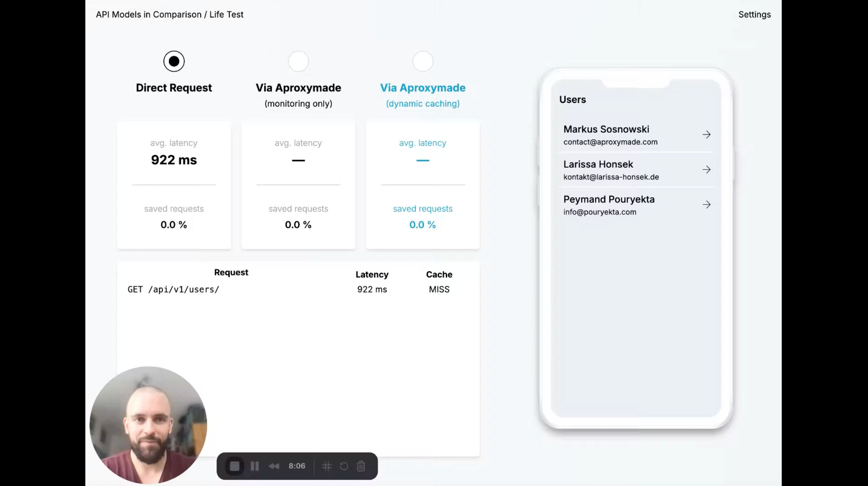Open Larissa Honsek user arrow
The height and width of the screenshot is (486, 868).
(707, 170)
